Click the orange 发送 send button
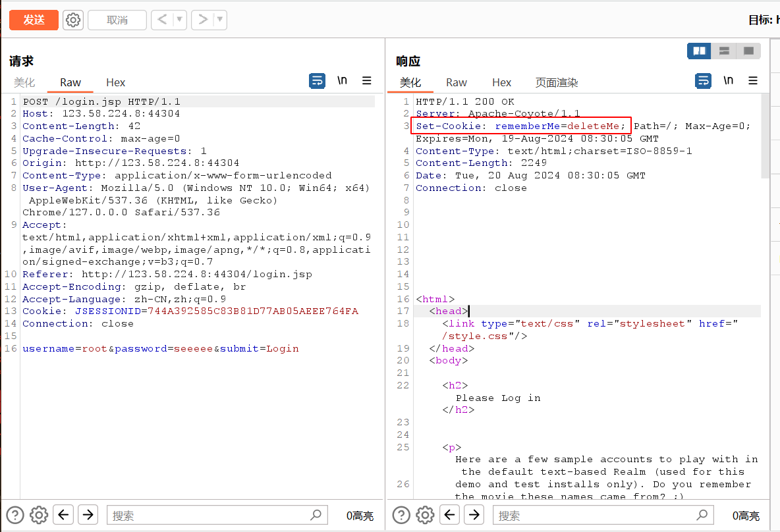Viewport: 780px width, 532px height. pos(34,20)
